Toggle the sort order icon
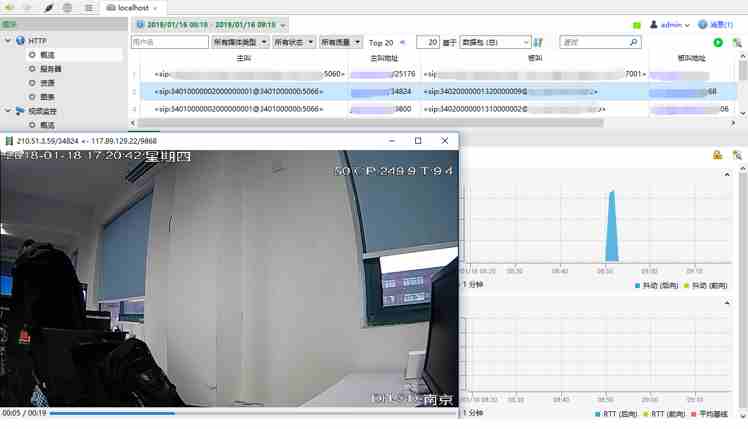The width and height of the screenshot is (748, 429). 539,42
